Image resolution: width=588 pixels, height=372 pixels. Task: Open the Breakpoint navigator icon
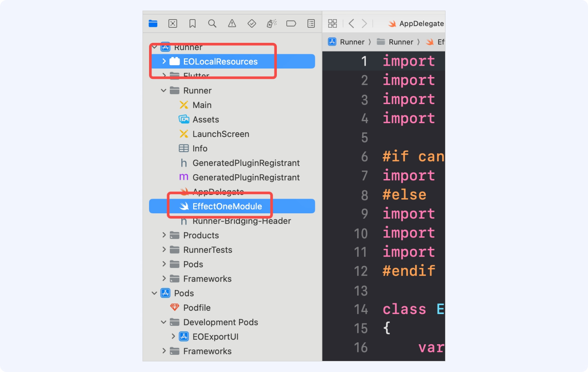291,24
